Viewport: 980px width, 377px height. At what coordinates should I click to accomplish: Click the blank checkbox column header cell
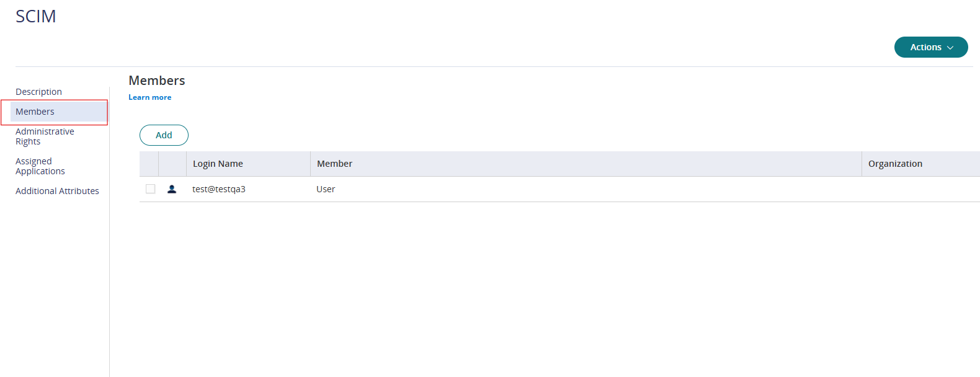point(149,164)
